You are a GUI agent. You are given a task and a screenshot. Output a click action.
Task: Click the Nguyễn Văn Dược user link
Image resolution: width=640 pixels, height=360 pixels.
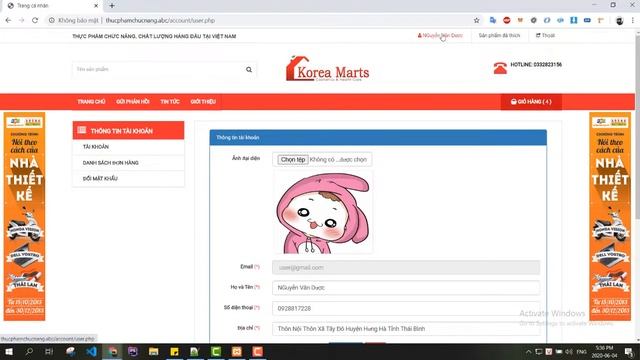pyautogui.click(x=440, y=36)
